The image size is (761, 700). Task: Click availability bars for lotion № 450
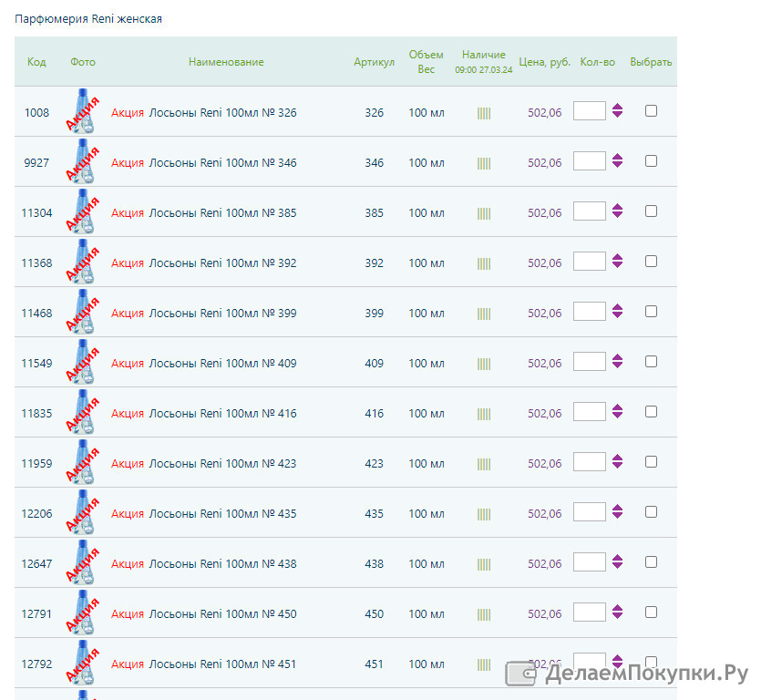point(484,614)
